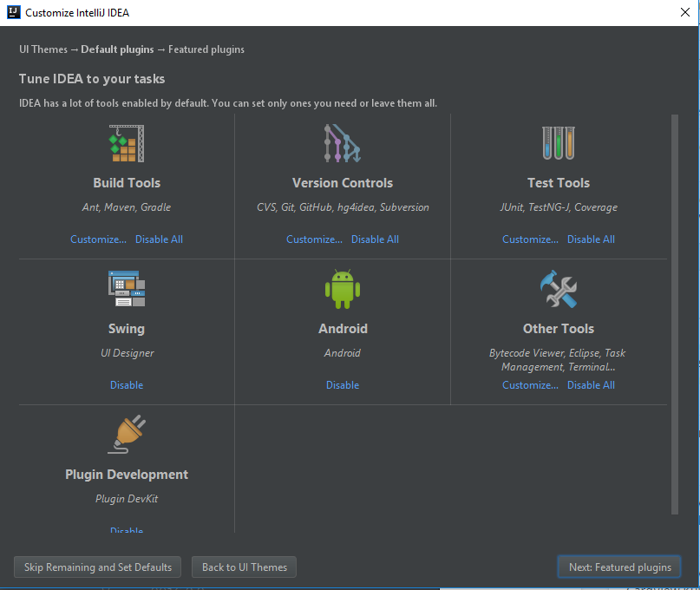Click the Version Controls heading
The image size is (700, 590).
(x=343, y=183)
